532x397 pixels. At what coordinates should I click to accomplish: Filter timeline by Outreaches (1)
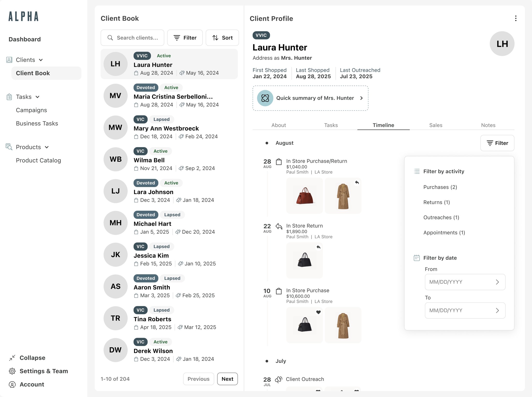point(441,217)
